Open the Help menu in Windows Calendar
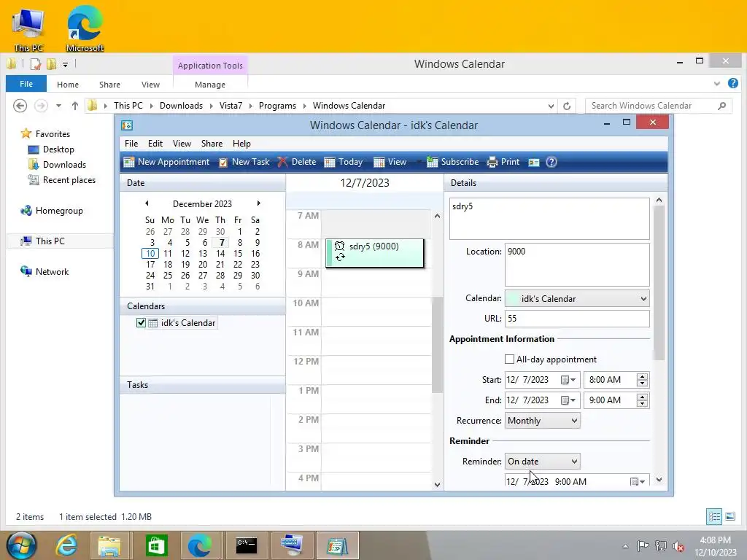 point(241,144)
